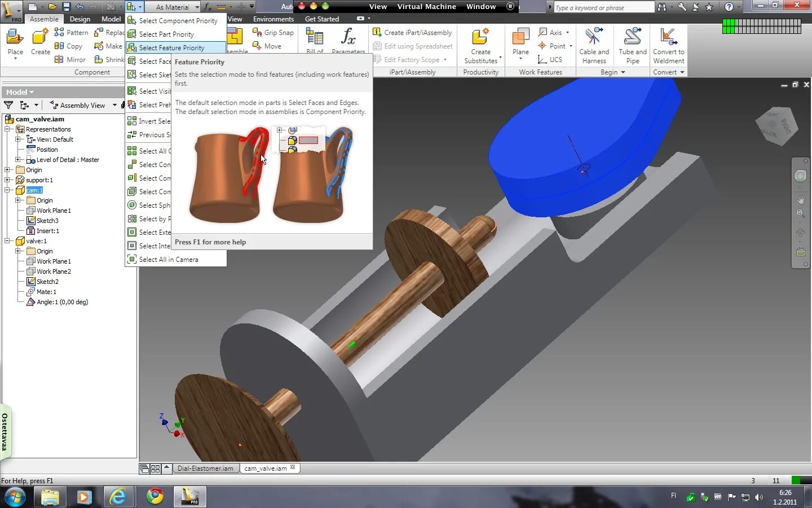Expand the Level of Detail : Master node

tap(18, 160)
